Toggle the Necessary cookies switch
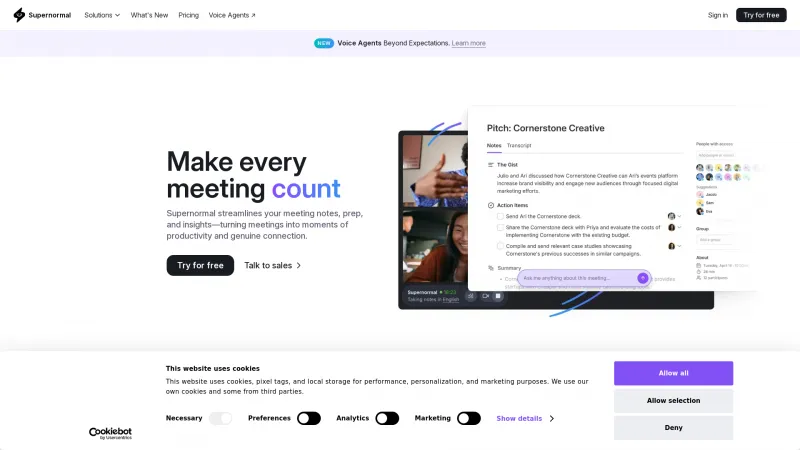The width and height of the screenshot is (800, 450). point(220,418)
